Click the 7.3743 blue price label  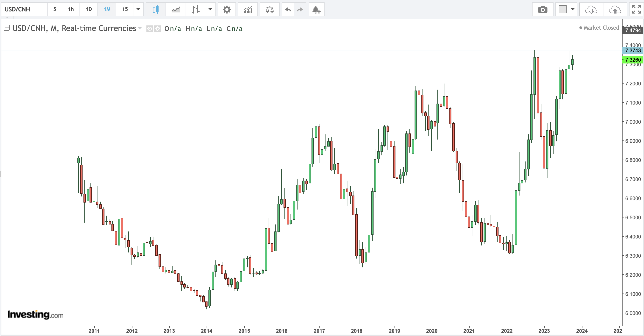[x=633, y=51]
